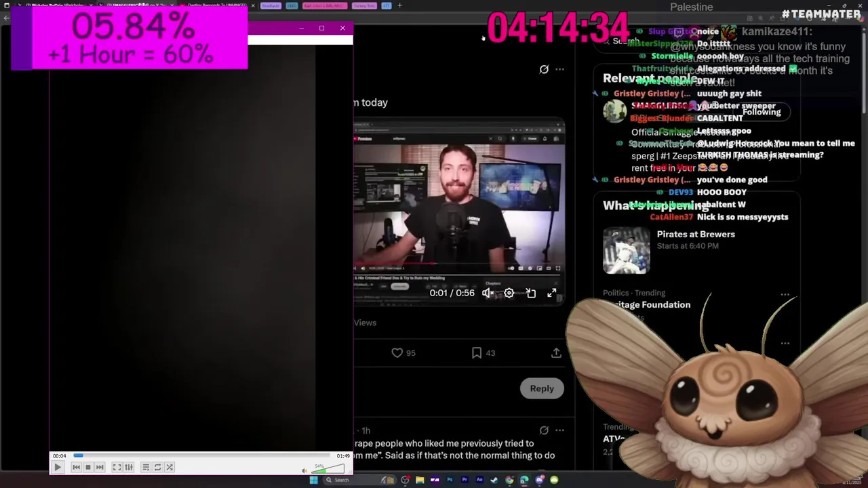This screenshot has height=488, width=868.
Task: Click the Pirates at Brewers thumbnail
Action: (x=626, y=251)
